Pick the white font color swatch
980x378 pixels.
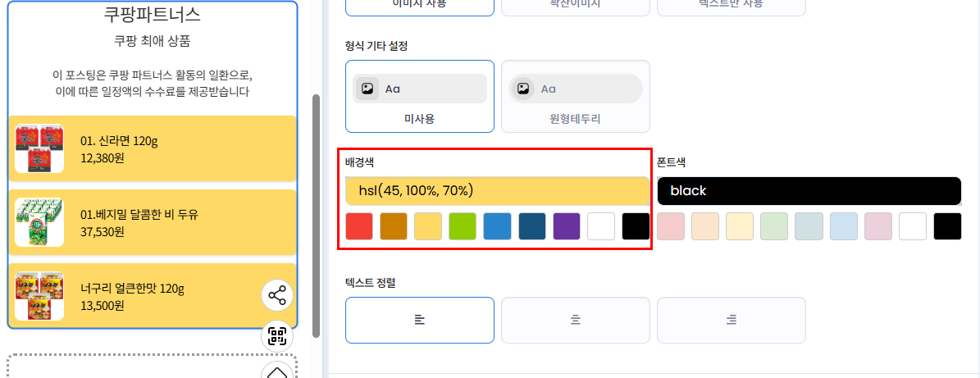pos(913,226)
